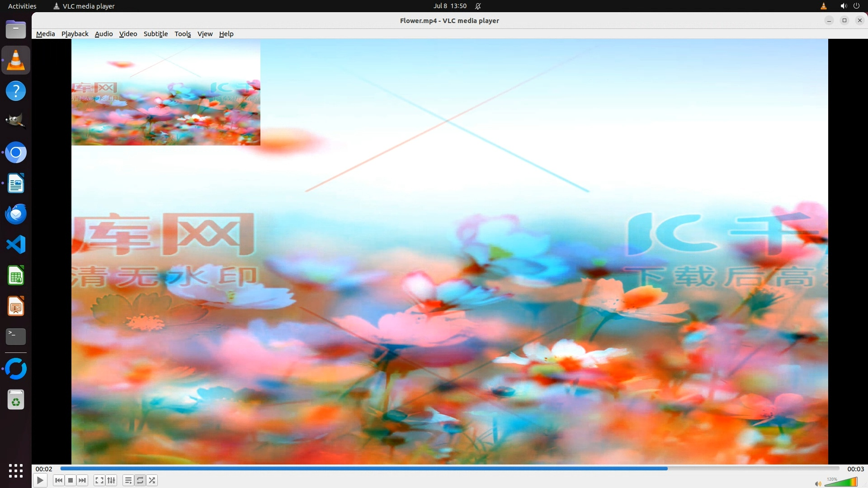This screenshot has height=488, width=868.
Task: Skip to next media track
Action: (82, 480)
